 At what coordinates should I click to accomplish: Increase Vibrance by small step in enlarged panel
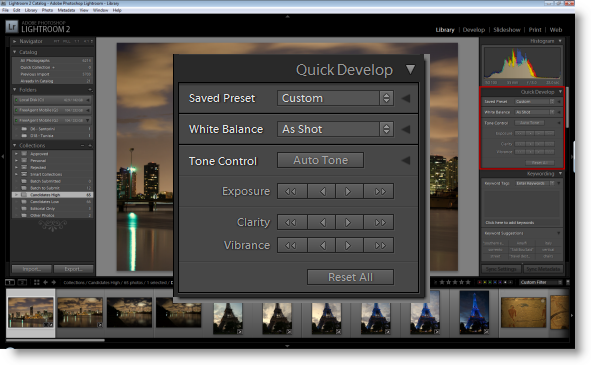click(x=349, y=245)
